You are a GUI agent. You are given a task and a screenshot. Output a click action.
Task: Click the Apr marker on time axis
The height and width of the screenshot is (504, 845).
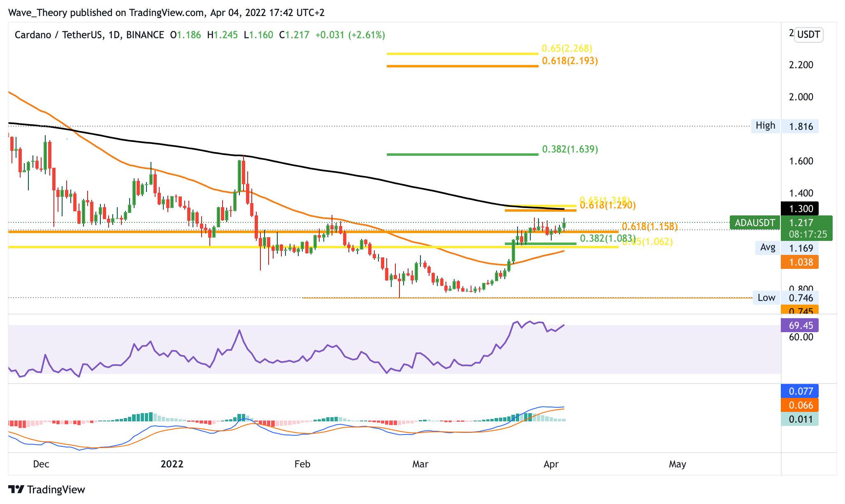pos(551,464)
